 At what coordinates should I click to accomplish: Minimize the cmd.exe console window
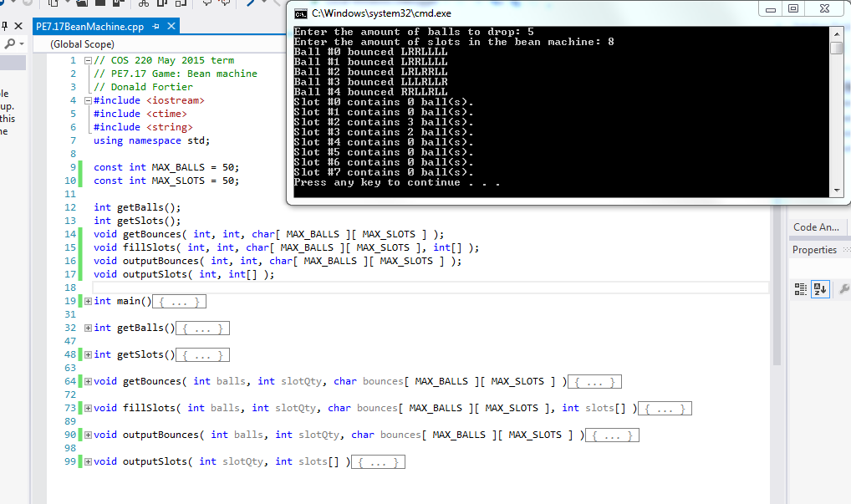tap(770, 9)
